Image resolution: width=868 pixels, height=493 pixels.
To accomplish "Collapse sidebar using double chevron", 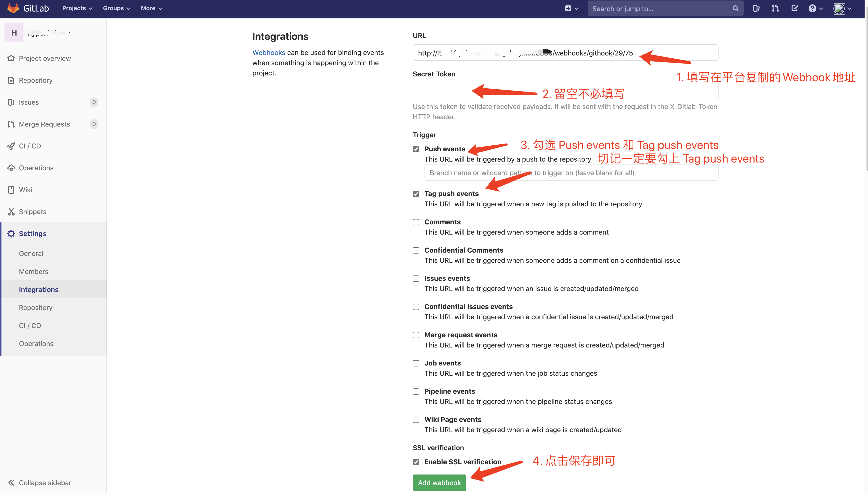I will tap(11, 483).
